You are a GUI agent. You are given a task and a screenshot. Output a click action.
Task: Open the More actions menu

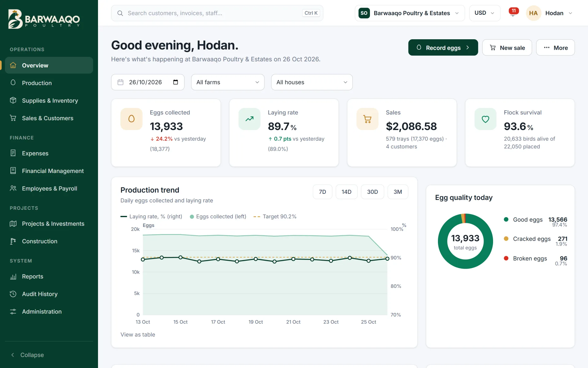(x=555, y=48)
